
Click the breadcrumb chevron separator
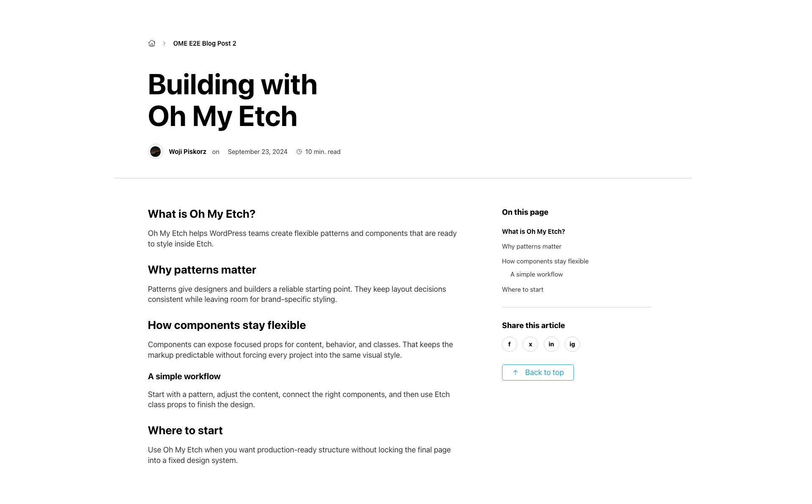[x=164, y=43]
